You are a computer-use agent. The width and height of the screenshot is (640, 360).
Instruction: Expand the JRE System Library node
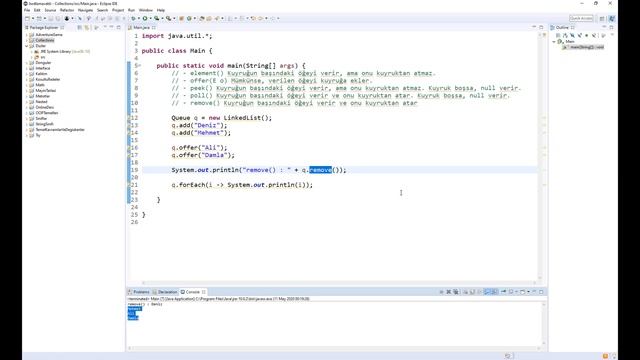[x=32, y=52]
